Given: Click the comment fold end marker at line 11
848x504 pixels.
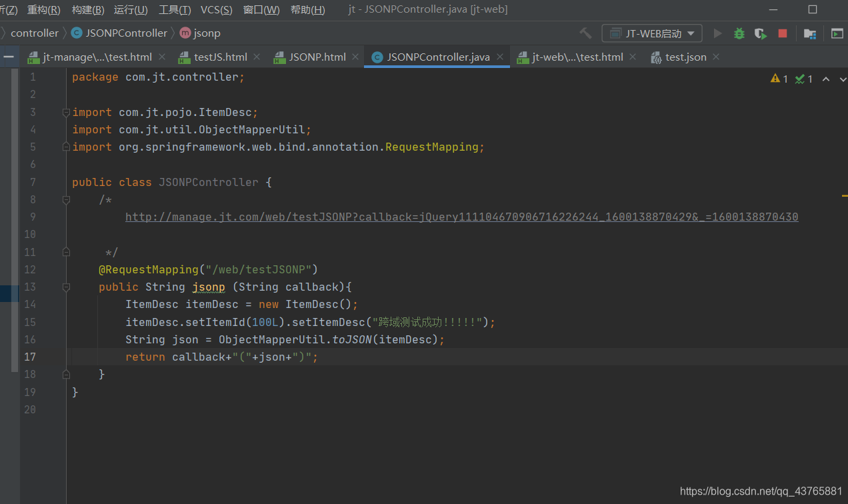Looking at the screenshot, I should (x=66, y=252).
